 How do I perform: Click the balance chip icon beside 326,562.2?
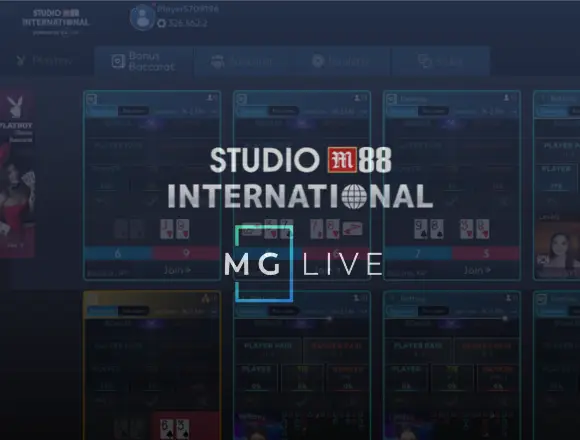(x=161, y=23)
